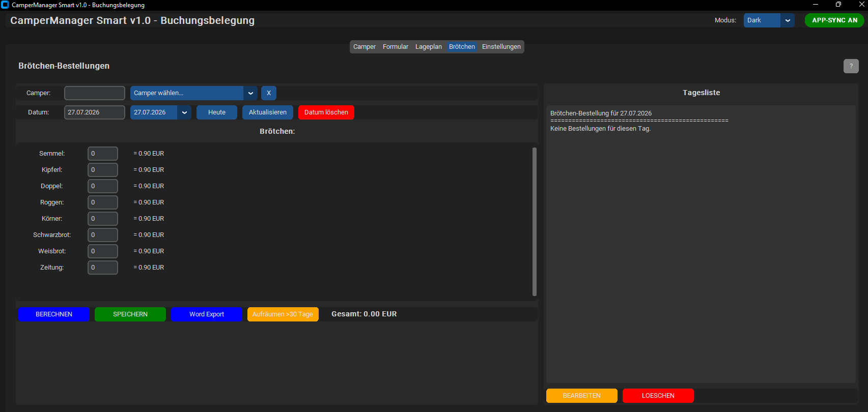Click the app icon in title bar
The image size is (868, 412).
(x=5, y=5)
